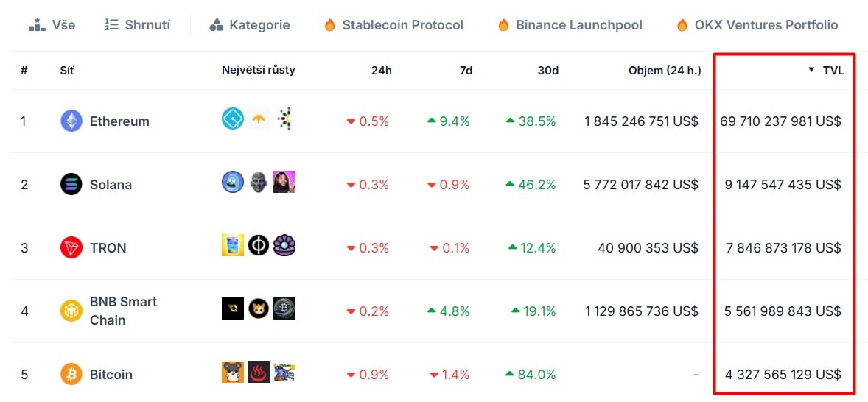Click the Solana network logo icon
This screenshot has height=402, width=868.
(x=71, y=184)
